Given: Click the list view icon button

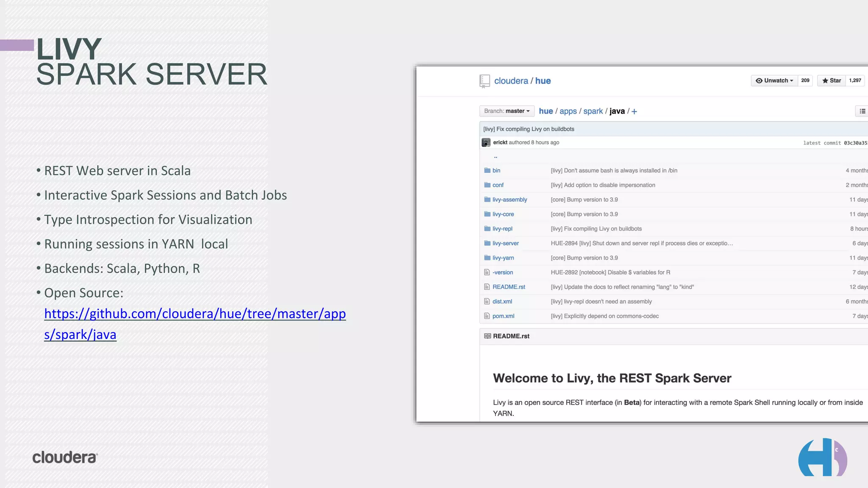Looking at the screenshot, I should tap(862, 111).
